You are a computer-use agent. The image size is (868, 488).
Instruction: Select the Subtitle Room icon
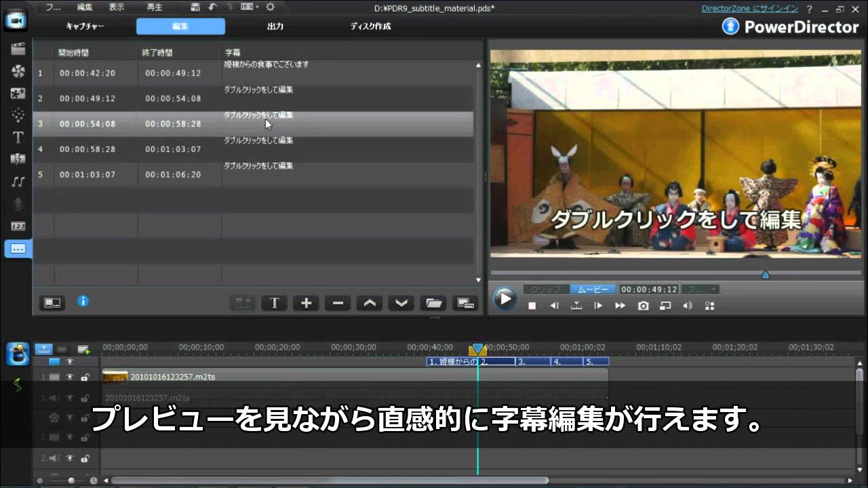click(x=18, y=249)
